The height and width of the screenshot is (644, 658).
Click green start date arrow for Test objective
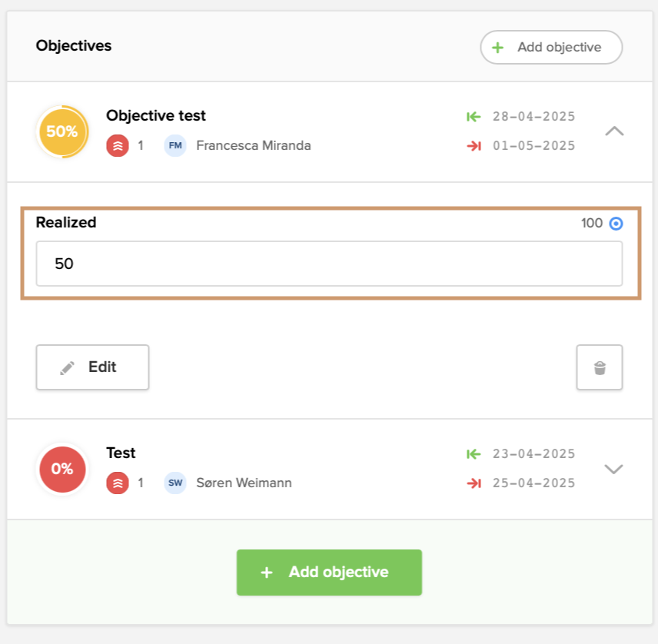tap(474, 454)
